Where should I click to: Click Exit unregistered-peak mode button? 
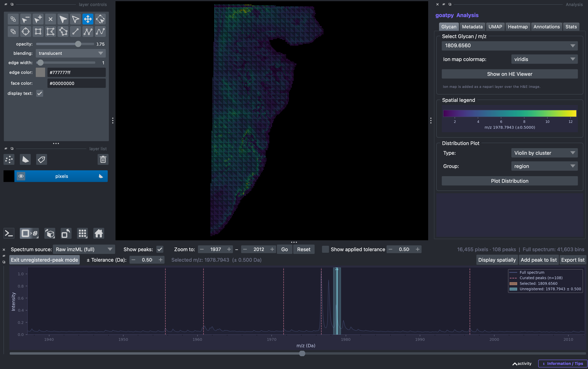(44, 260)
